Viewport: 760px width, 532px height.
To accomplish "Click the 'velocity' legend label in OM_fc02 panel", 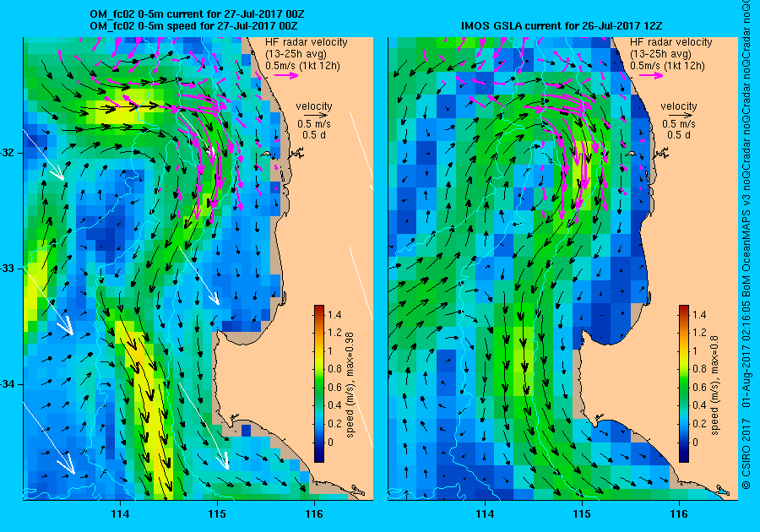I will tap(314, 106).
